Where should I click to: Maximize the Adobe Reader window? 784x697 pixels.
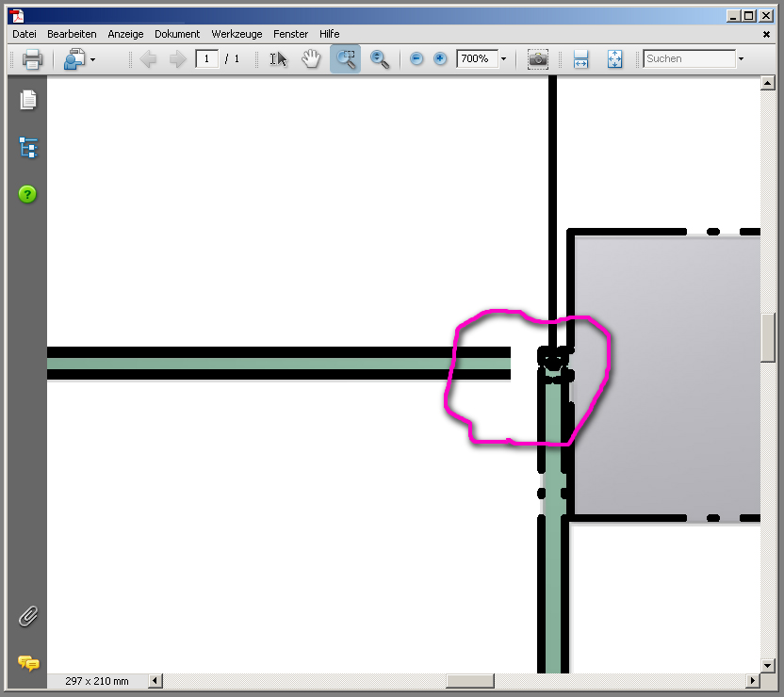tap(749, 16)
